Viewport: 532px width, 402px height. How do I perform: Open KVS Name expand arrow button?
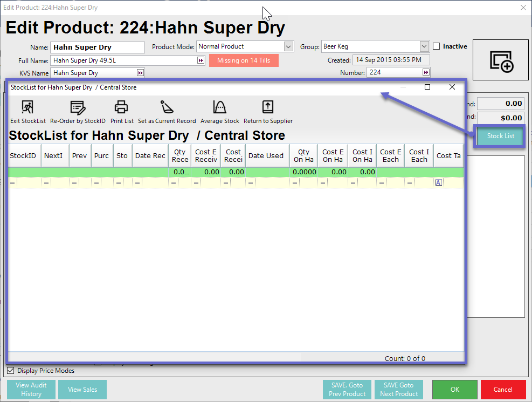140,73
